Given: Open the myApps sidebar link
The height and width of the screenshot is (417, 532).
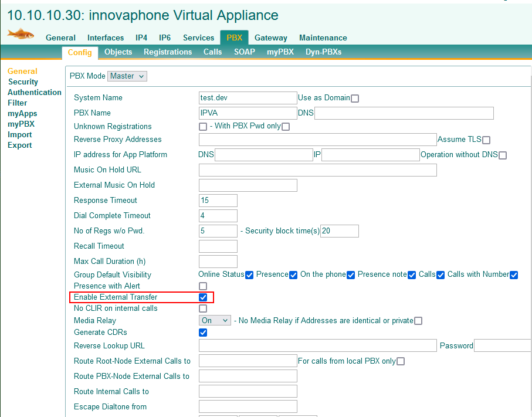Looking at the screenshot, I should point(22,114).
